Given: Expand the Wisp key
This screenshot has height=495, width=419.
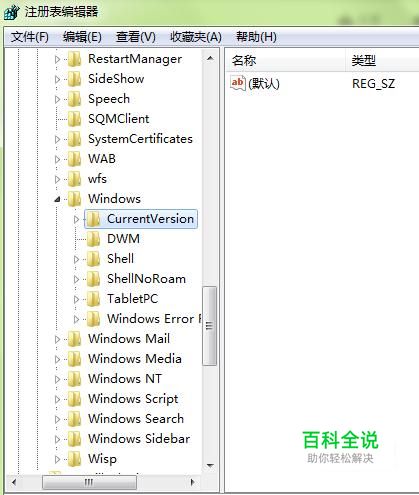Looking at the screenshot, I should tap(57, 460).
